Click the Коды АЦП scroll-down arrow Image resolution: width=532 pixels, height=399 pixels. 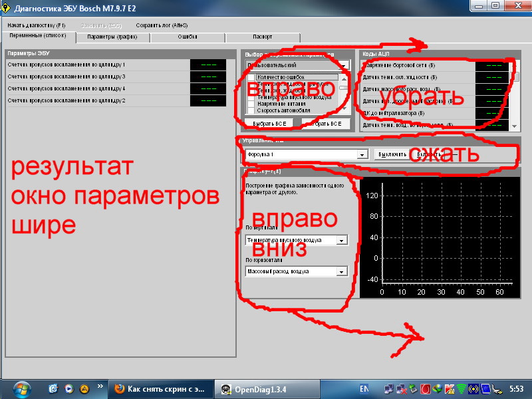pos(515,126)
